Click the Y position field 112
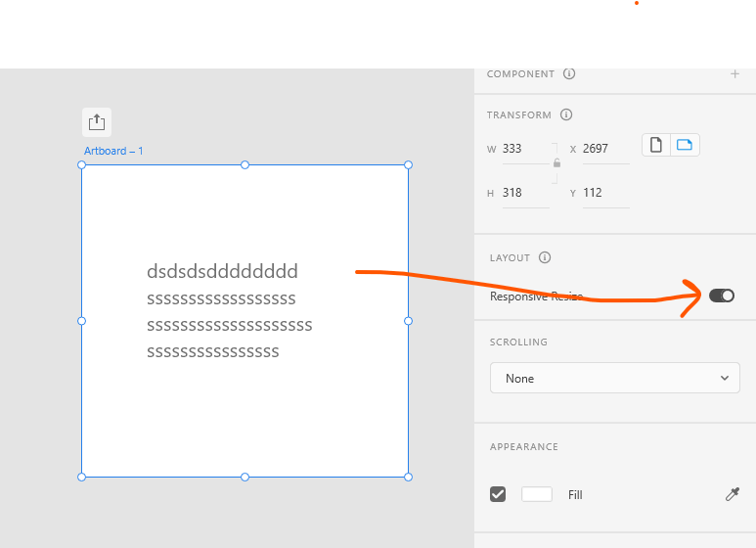This screenshot has width=756, height=548. pyautogui.click(x=606, y=193)
